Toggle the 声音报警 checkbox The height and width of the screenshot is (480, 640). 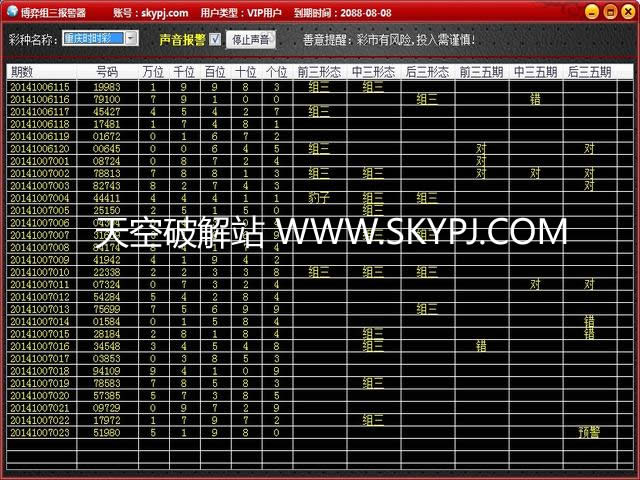click(x=215, y=39)
